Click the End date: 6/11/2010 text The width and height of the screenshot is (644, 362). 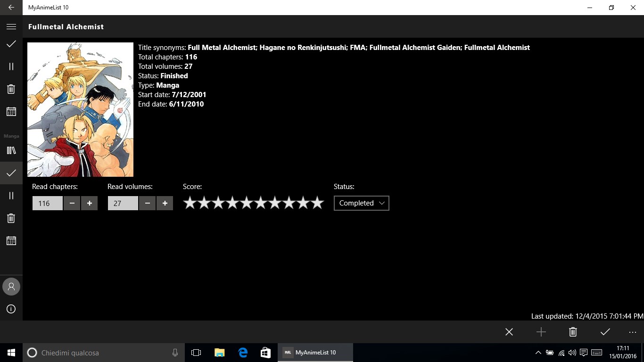point(171,104)
